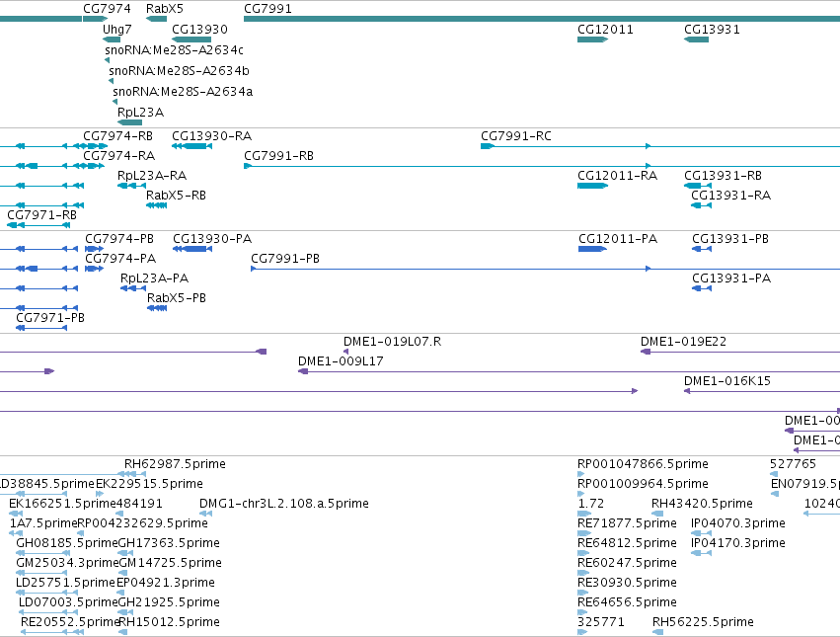This screenshot has width=840, height=637.
Task: Select EST RE60247.5prime
Action: (627, 563)
